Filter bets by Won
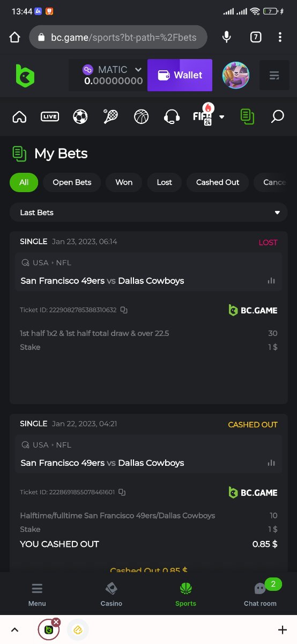The height and width of the screenshot is (644, 297). click(x=124, y=182)
